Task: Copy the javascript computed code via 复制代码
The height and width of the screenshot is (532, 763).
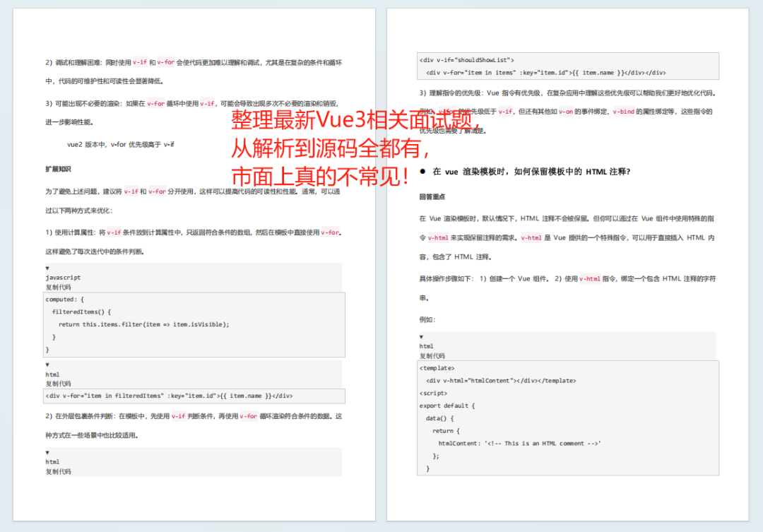Action: (59, 287)
